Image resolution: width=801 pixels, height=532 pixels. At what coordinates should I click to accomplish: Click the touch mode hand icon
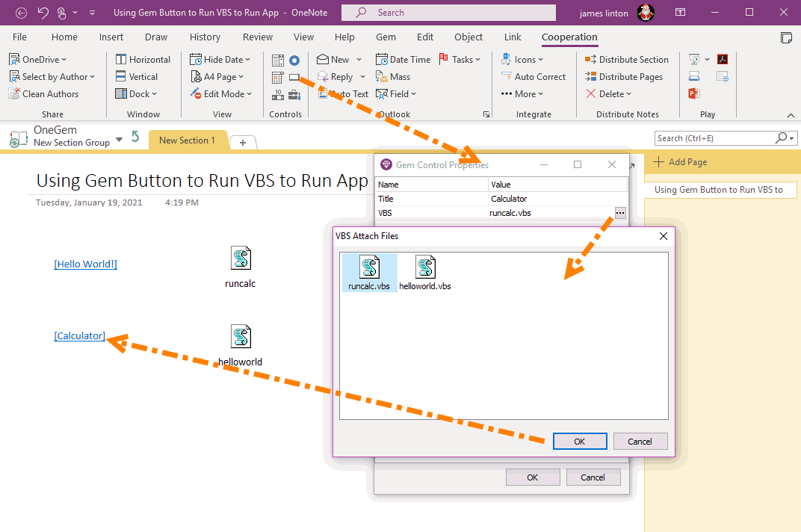coord(61,13)
